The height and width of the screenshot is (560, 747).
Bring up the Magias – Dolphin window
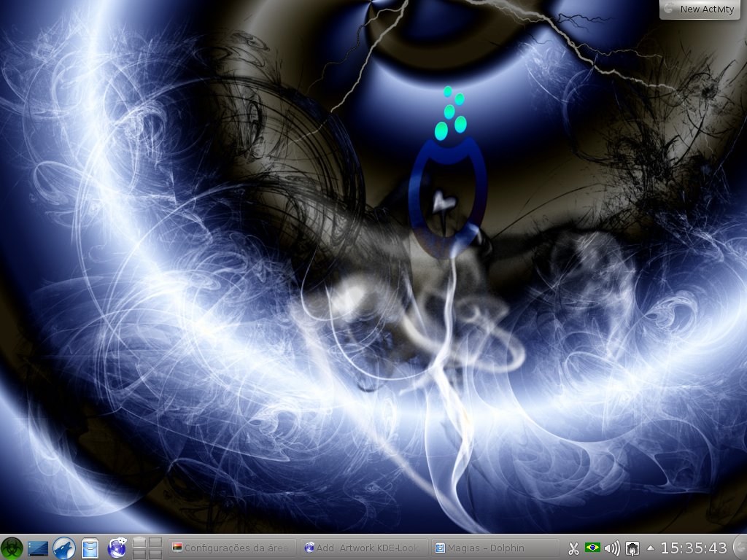click(x=495, y=548)
